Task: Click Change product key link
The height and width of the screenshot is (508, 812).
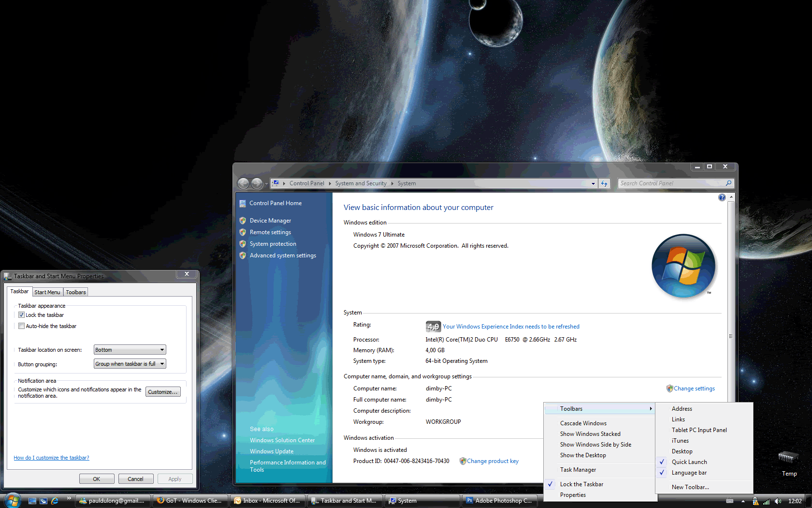Action: click(489, 461)
